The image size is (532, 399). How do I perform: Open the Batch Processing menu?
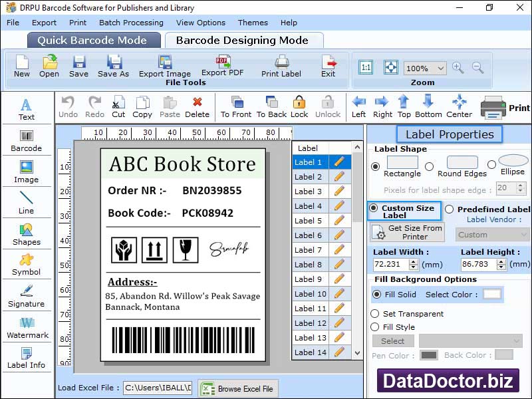point(131,23)
